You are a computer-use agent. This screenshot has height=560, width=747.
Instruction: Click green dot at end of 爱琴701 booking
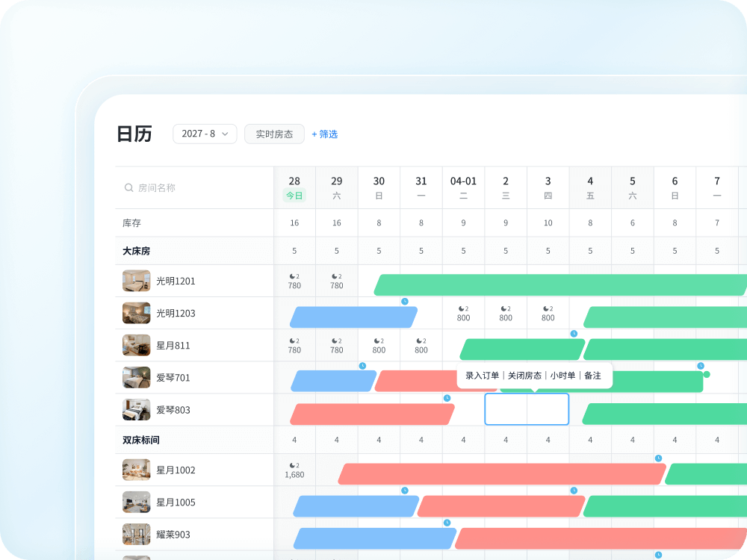pos(707,374)
